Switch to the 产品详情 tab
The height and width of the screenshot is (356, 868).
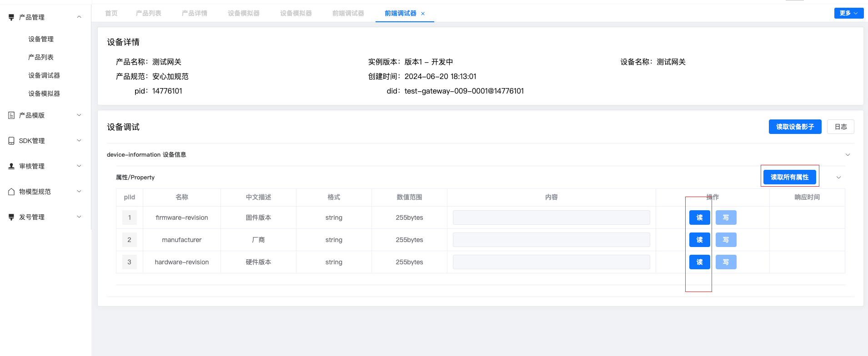tap(194, 13)
